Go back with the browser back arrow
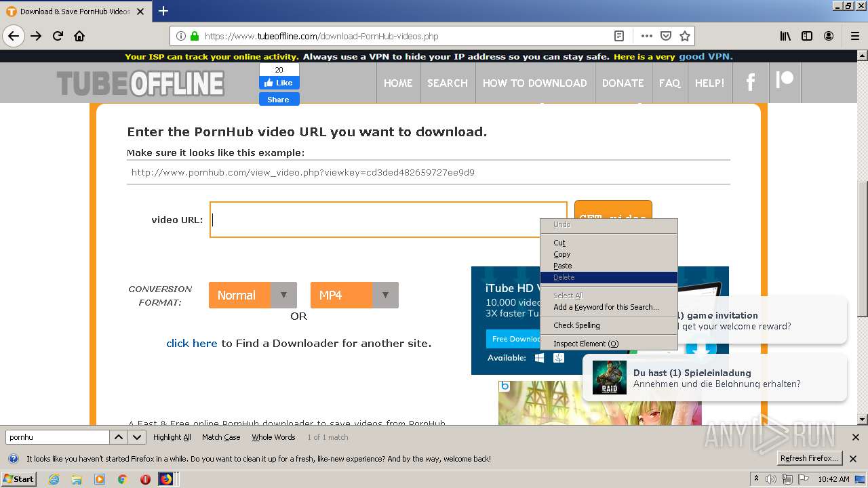The width and height of the screenshot is (868, 488). 14,36
